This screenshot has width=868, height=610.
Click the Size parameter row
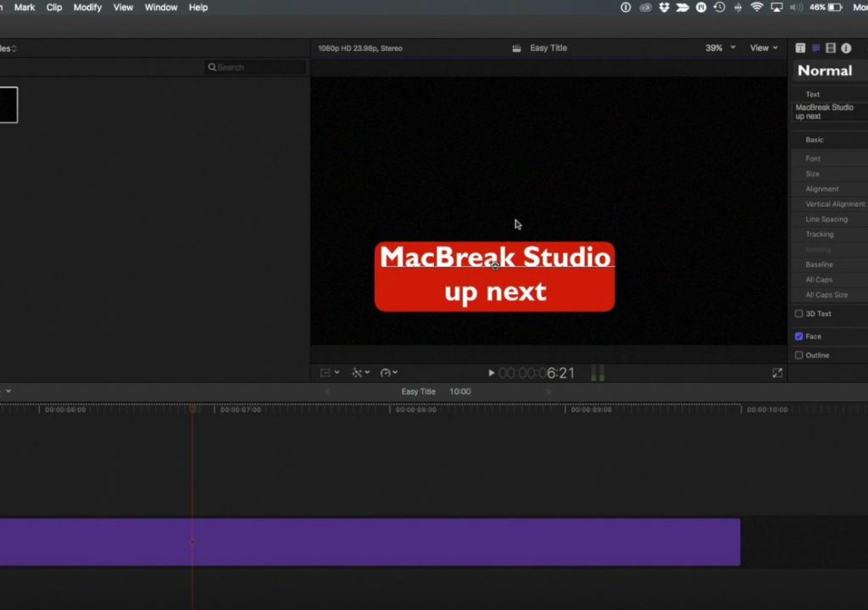(830, 174)
